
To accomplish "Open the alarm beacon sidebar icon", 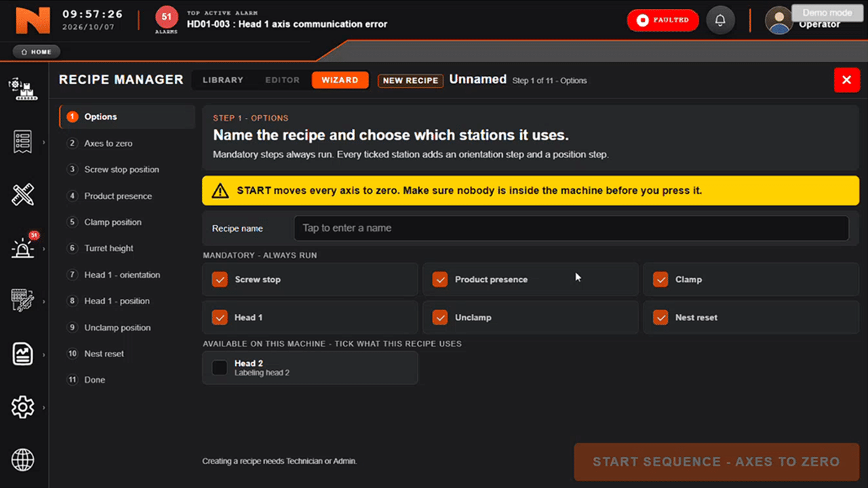I will (x=23, y=247).
